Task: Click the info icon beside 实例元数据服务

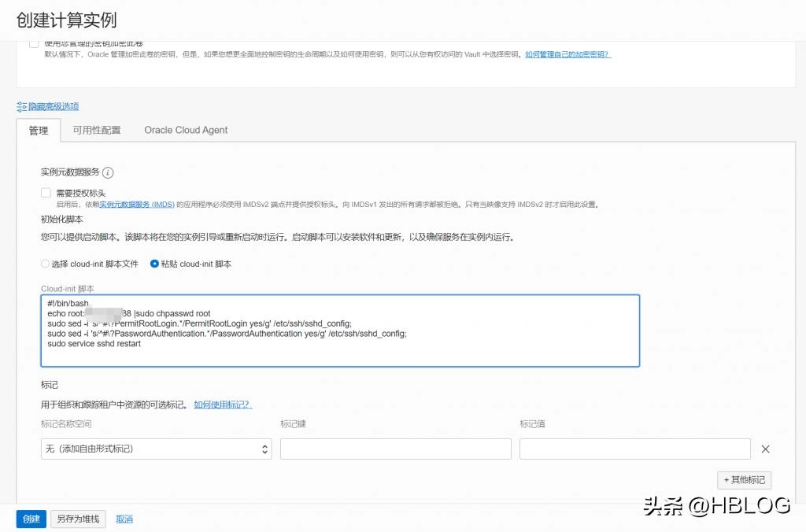Action: coord(108,172)
